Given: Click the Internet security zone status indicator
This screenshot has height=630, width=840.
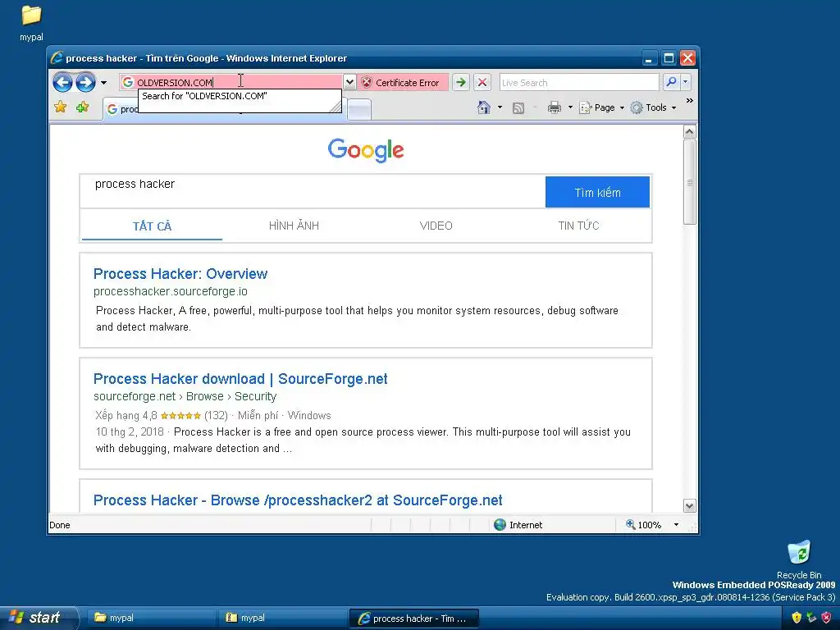Looking at the screenshot, I should pyautogui.click(x=518, y=525).
